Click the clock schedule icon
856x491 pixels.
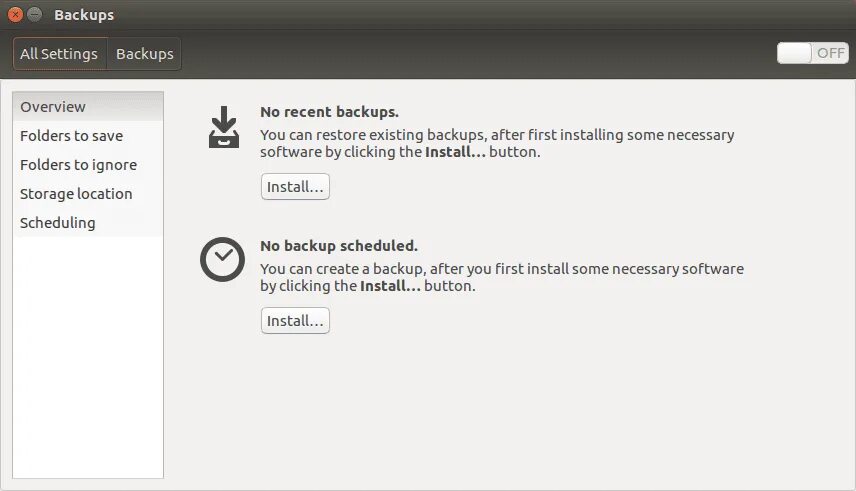(x=222, y=260)
